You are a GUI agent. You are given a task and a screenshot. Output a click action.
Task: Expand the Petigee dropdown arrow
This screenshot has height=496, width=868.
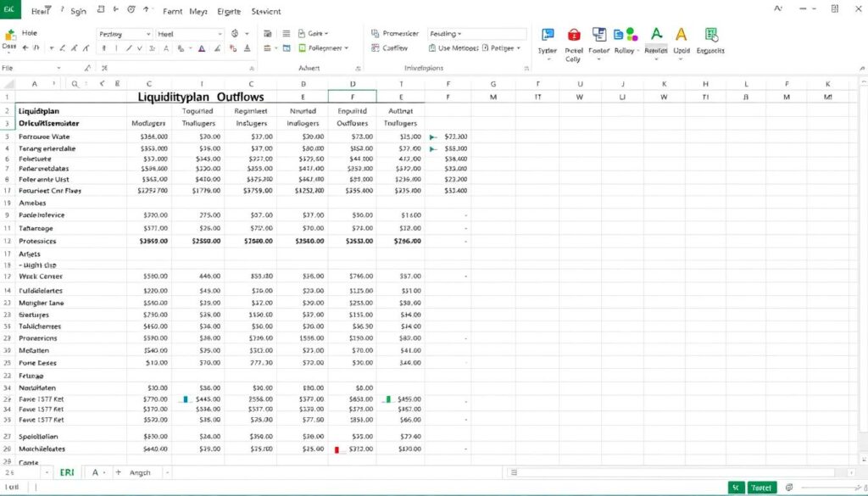[519, 48]
